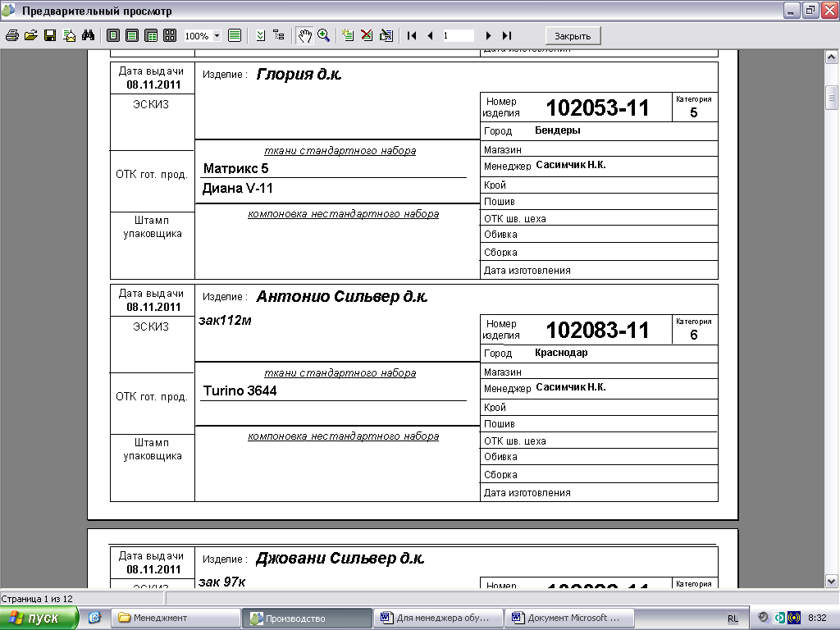Click manager name in Глория card
The height and width of the screenshot is (630, 840).
[571, 164]
